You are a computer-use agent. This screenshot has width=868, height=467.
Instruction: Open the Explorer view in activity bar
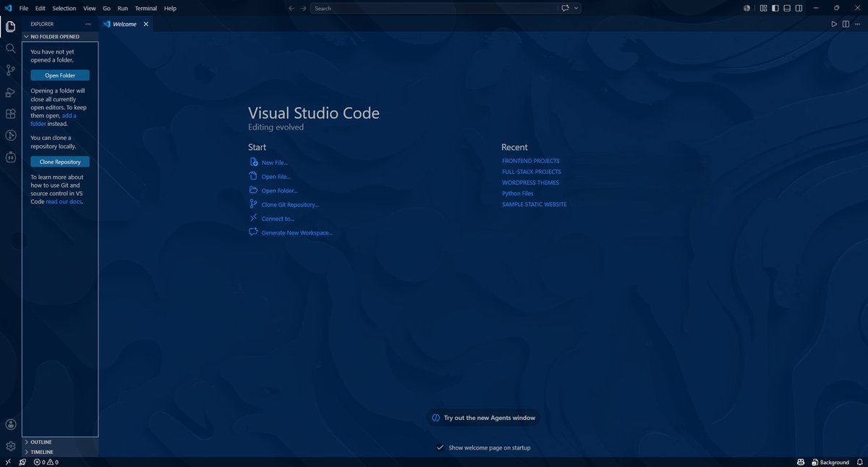[11, 27]
